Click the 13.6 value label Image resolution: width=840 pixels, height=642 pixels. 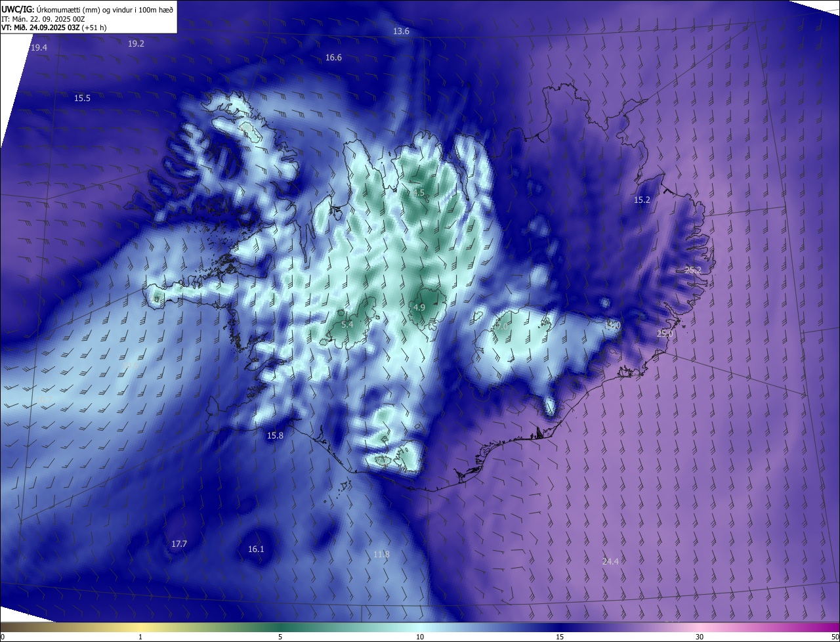coord(401,32)
